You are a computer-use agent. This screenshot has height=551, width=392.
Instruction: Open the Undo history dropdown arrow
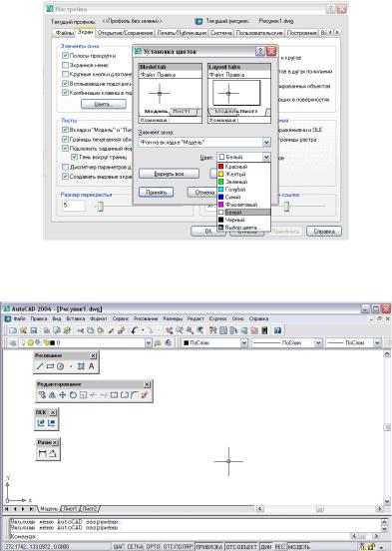[x=143, y=330]
